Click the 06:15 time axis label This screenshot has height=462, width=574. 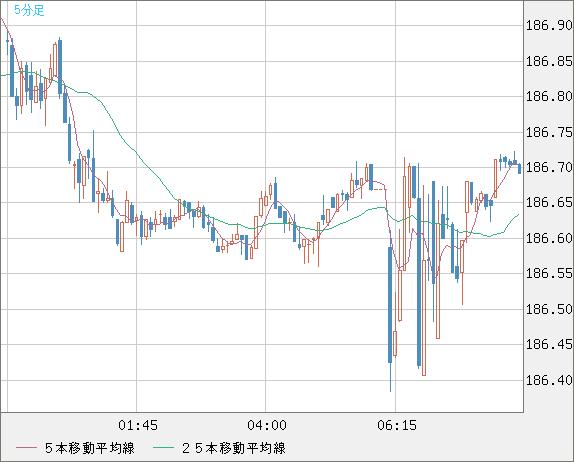pos(397,425)
